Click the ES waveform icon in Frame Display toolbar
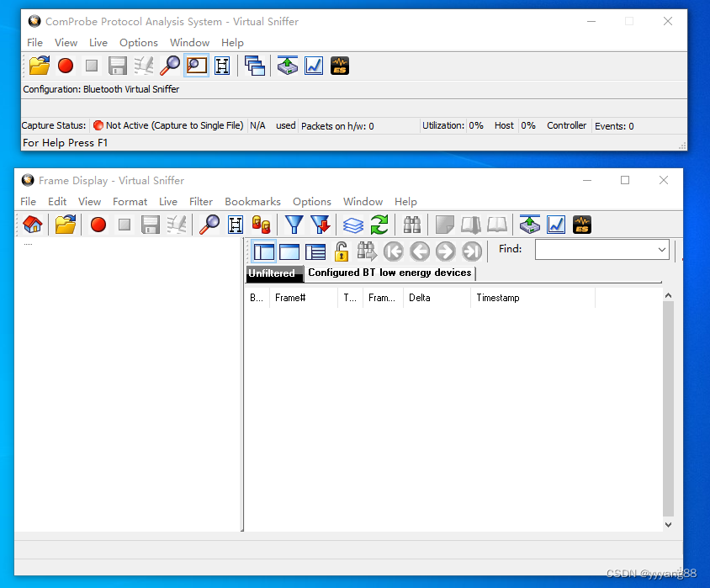The width and height of the screenshot is (710, 588). (x=582, y=225)
